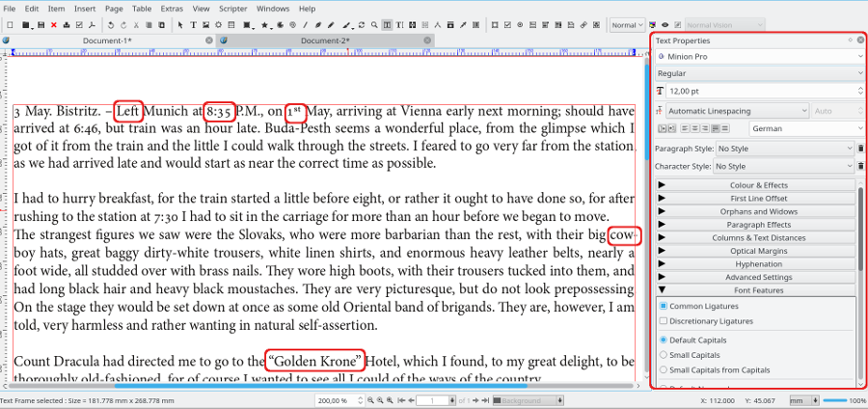This screenshot has height=409, width=868.
Task: Select Small Capitals from Capitals option
Action: pyautogui.click(x=664, y=369)
